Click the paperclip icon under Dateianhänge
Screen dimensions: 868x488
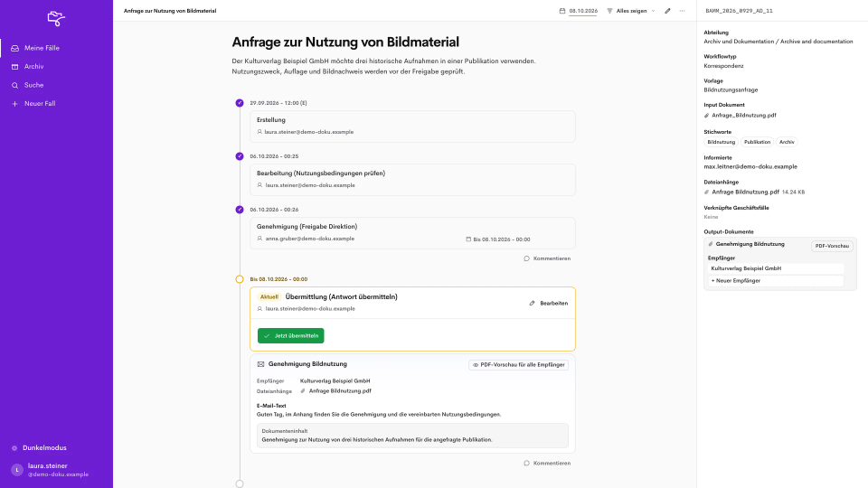tap(706, 192)
